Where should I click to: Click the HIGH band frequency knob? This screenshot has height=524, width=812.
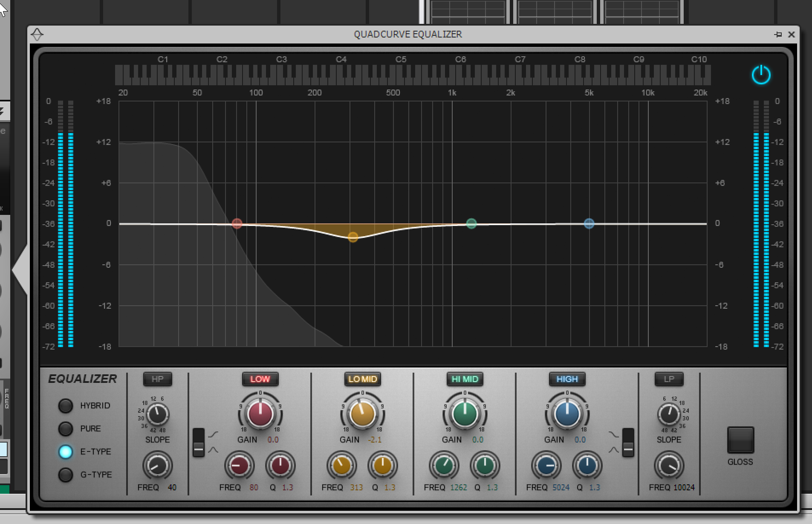pyautogui.click(x=546, y=466)
